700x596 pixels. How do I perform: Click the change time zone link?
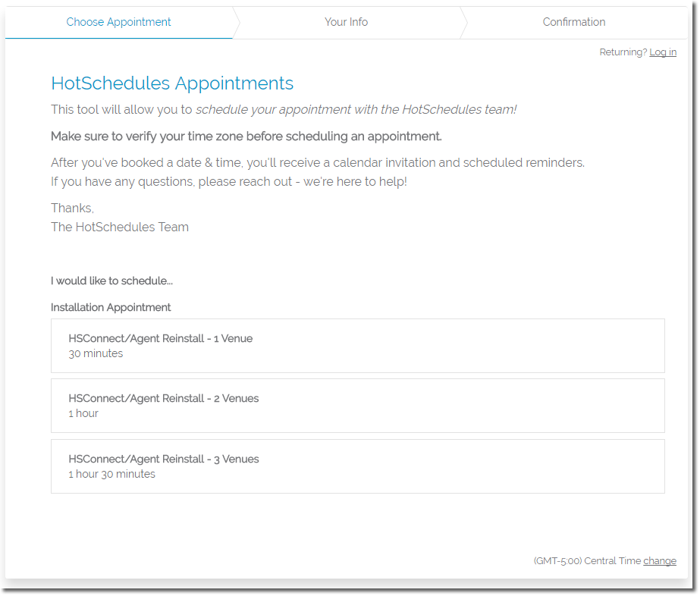tap(659, 561)
